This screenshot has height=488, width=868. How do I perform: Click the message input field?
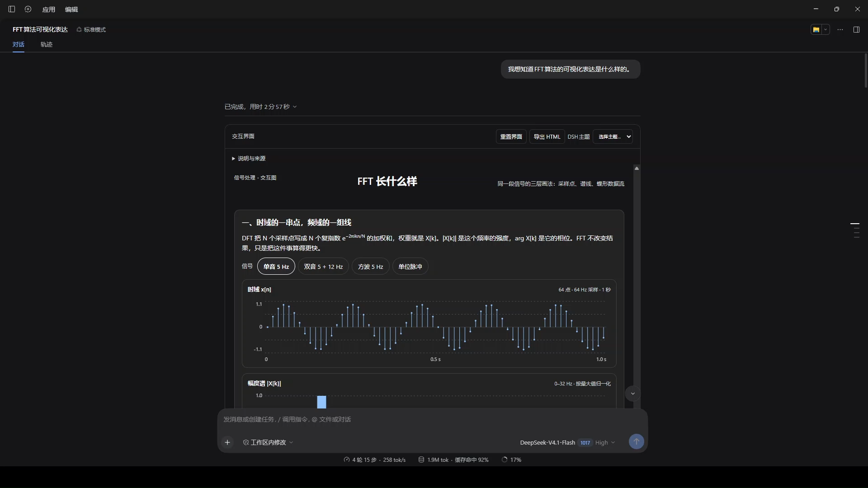tap(432, 419)
